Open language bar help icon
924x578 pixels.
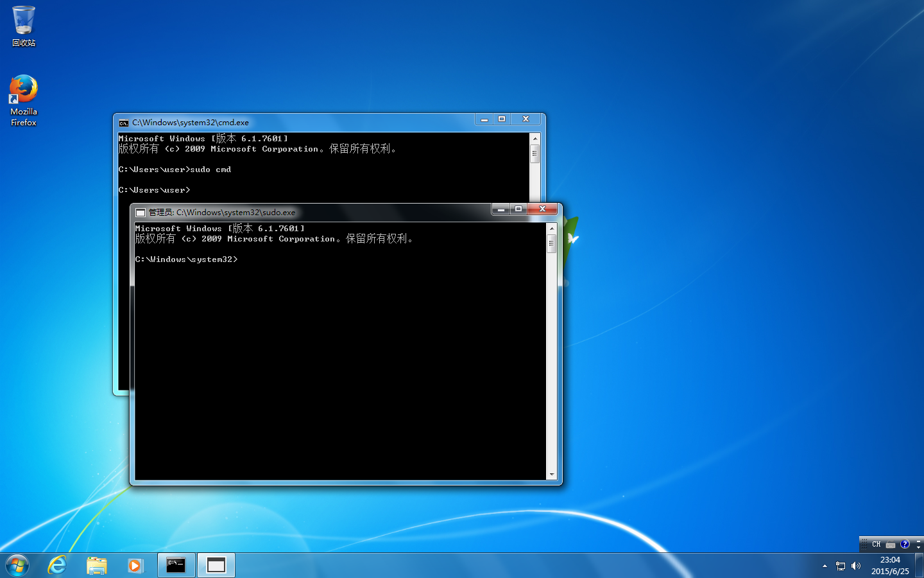[x=905, y=544]
